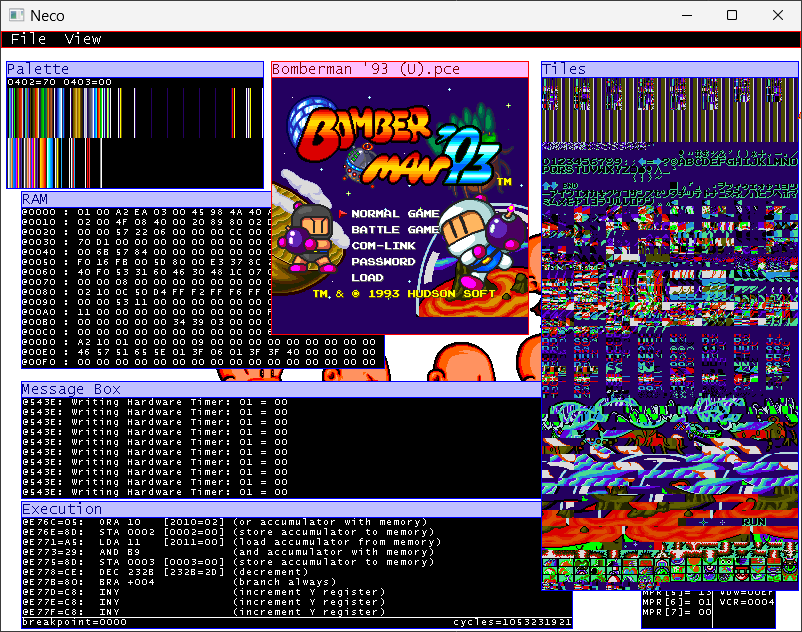Click execution line @E77B BRA +004
The image size is (802, 632).
click(x=179, y=582)
